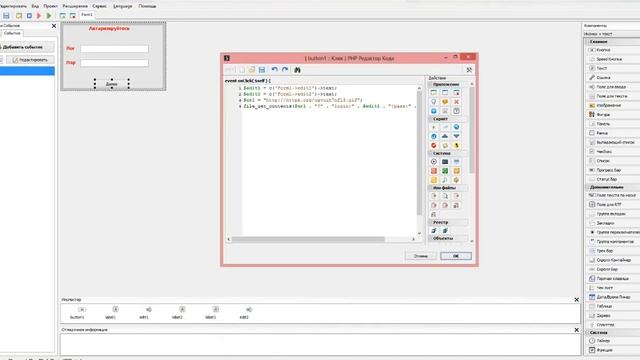
Task: Click the Редактировать button in events panel
Action: (30, 60)
